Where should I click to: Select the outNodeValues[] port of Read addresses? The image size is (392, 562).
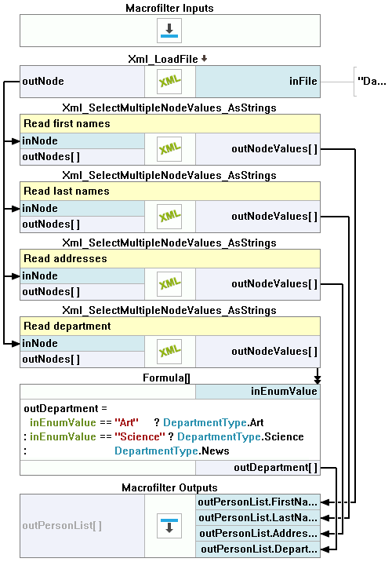pos(258,283)
